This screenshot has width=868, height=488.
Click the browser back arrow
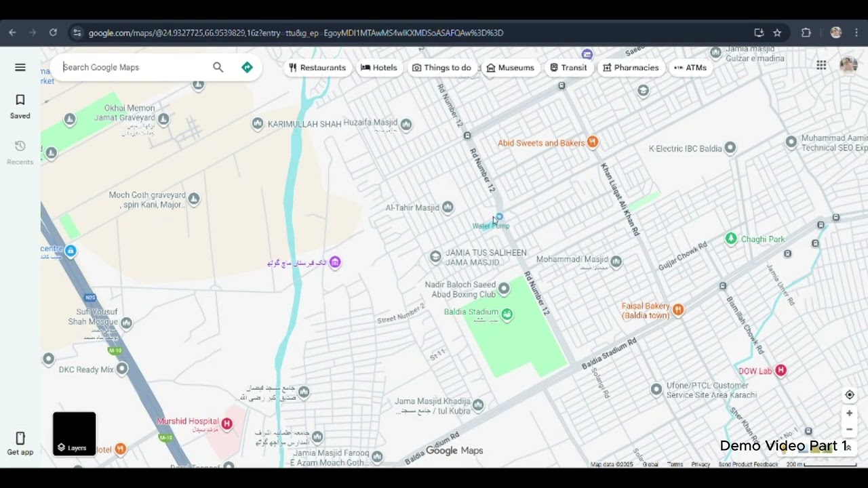[x=12, y=33]
